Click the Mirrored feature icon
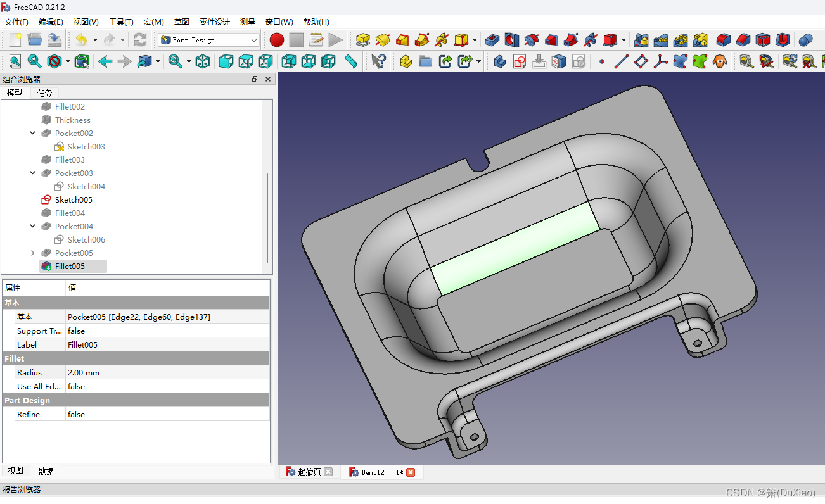825x504 pixels. click(x=642, y=40)
